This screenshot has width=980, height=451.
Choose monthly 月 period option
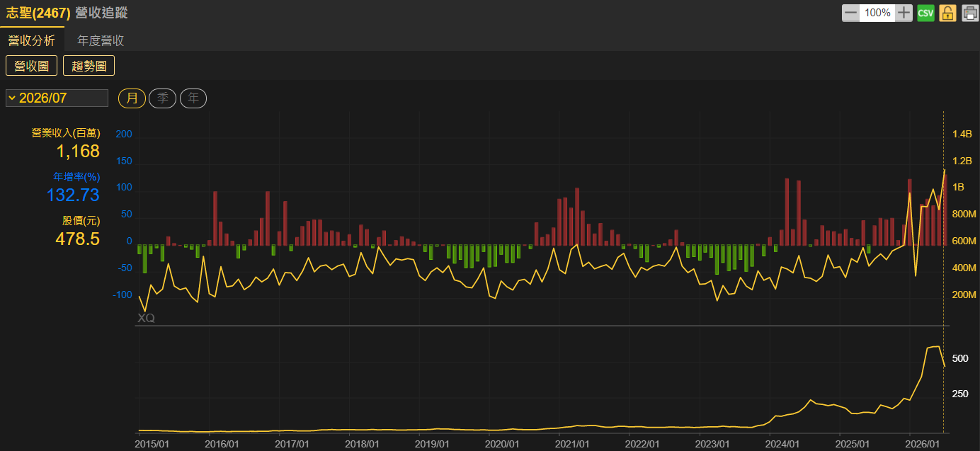point(132,98)
